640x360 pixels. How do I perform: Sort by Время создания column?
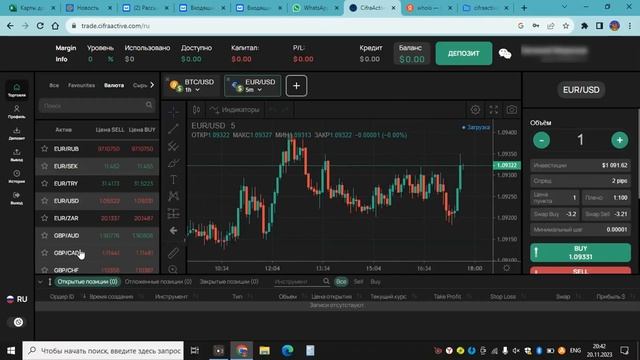tap(111, 297)
